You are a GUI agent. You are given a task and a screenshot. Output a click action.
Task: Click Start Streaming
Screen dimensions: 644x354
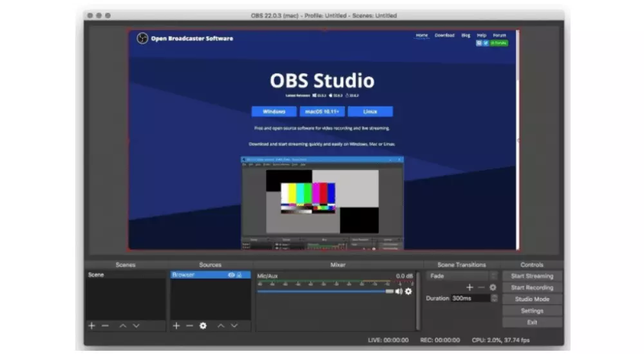pyautogui.click(x=532, y=276)
